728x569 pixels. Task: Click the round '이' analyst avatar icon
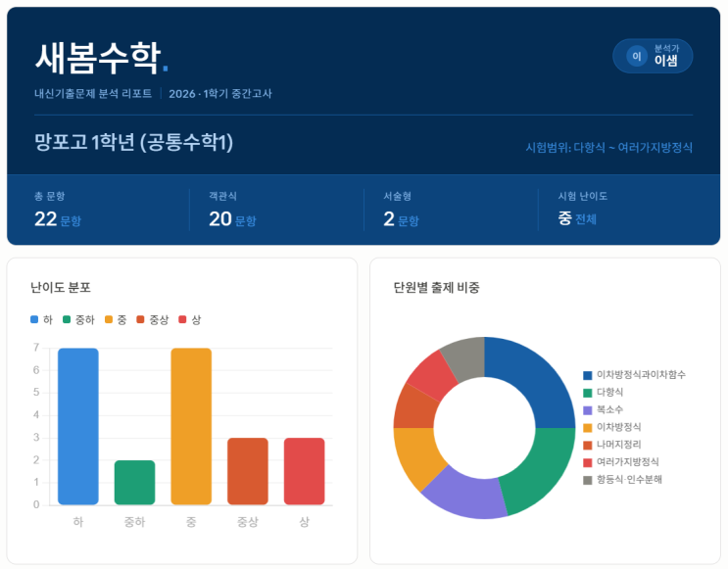(636, 57)
